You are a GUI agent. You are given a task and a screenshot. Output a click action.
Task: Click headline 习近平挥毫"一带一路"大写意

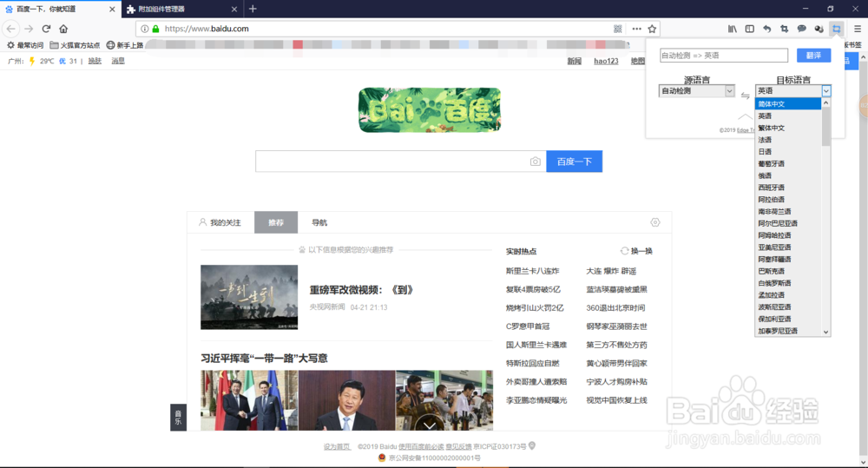pyautogui.click(x=264, y=359)
